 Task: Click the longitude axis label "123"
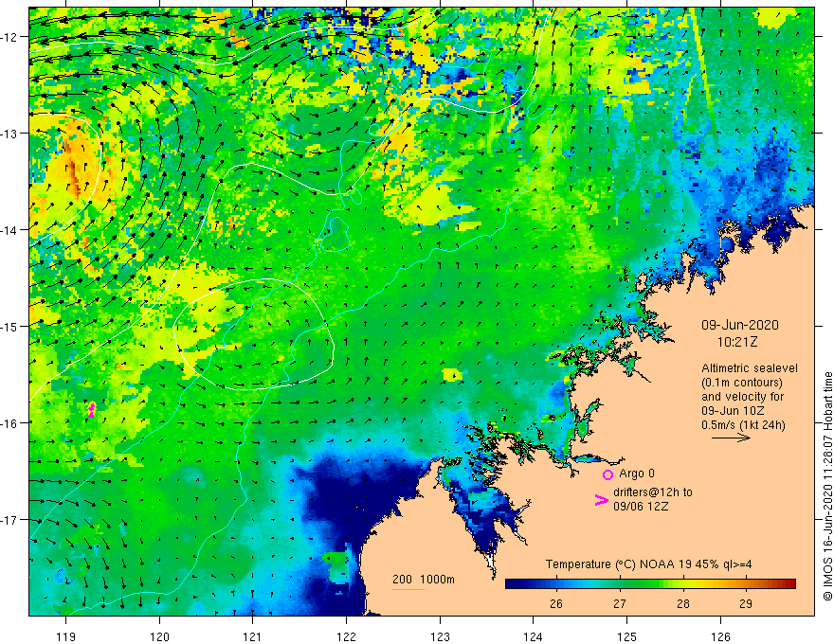[440, 636]
